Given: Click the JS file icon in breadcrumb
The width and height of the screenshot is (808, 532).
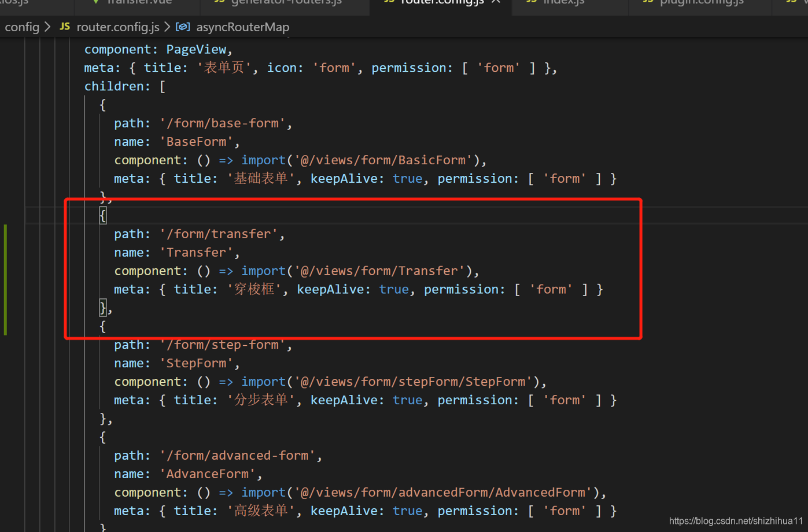Looking at the screenshot, I should pos(65,27).
